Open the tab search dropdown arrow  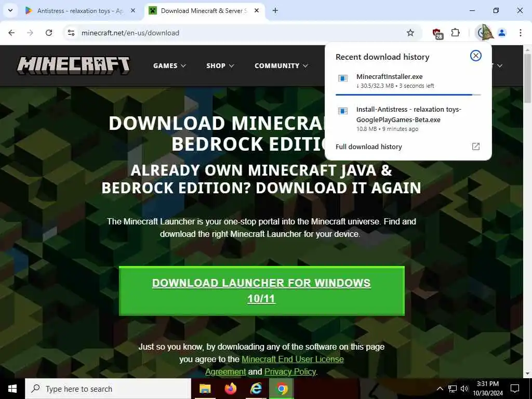(x=10, y=10)
